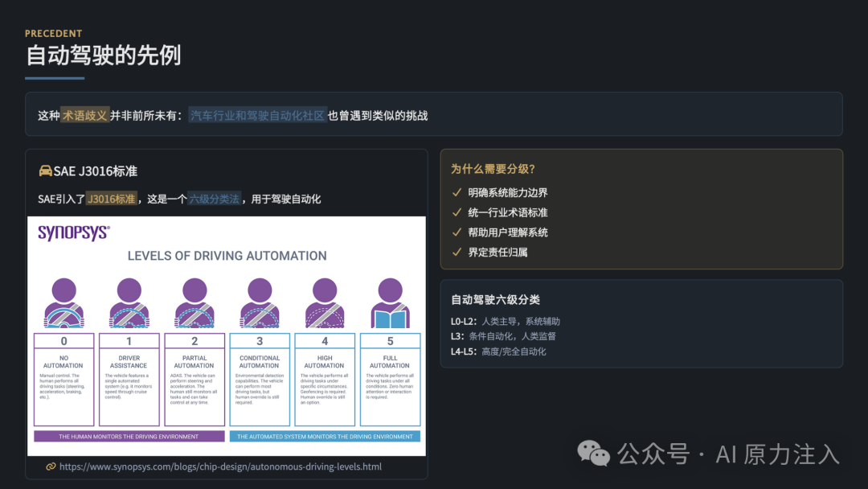Click the checkmark next to 界定责任归属
This screenshot has width=868, height=489.
[457, 252]
